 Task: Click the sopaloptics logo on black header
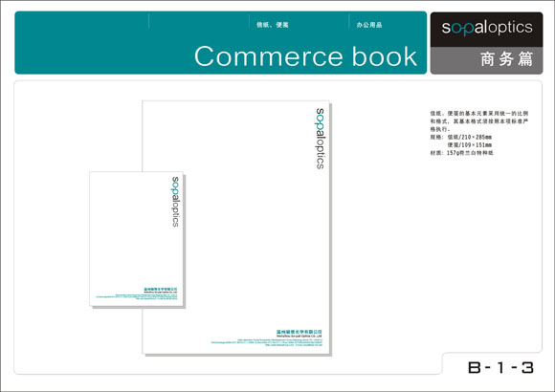(x=487, y=28)
